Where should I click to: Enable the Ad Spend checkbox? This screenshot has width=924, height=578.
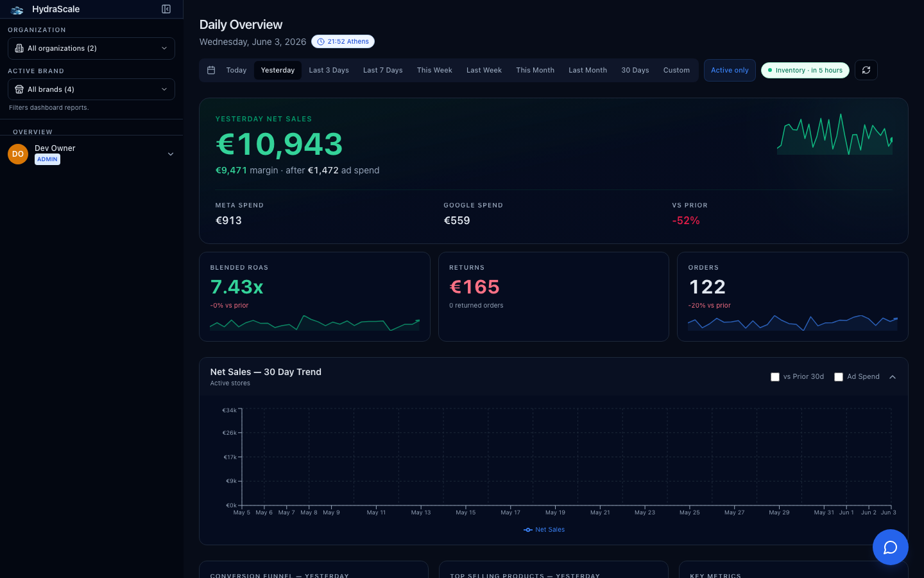pyautogui.click(x=839, y=377)
